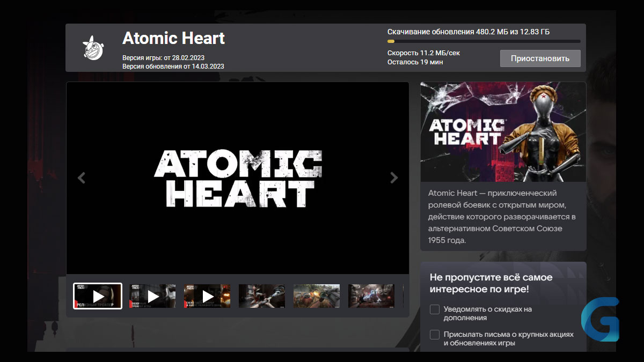Screen dimensions: 644x362
Task: Play the selected release trailer thumbnail
Action: tap(98, 296)
